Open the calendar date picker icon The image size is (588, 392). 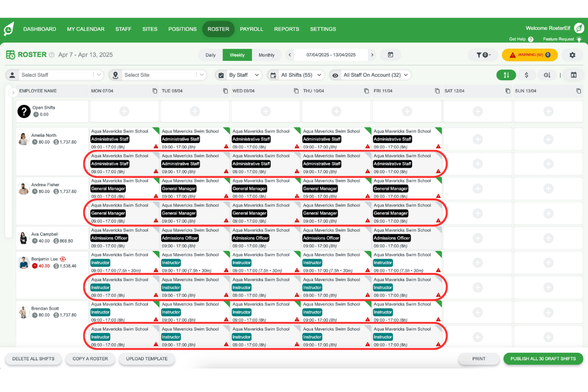(x=391, y=55)
